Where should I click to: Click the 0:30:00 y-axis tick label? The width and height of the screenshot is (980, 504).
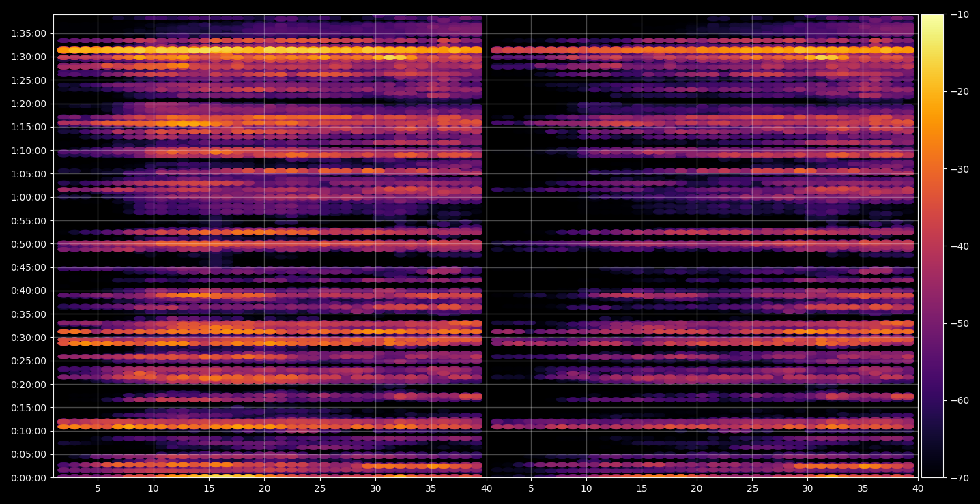click(x=29, y=338)
